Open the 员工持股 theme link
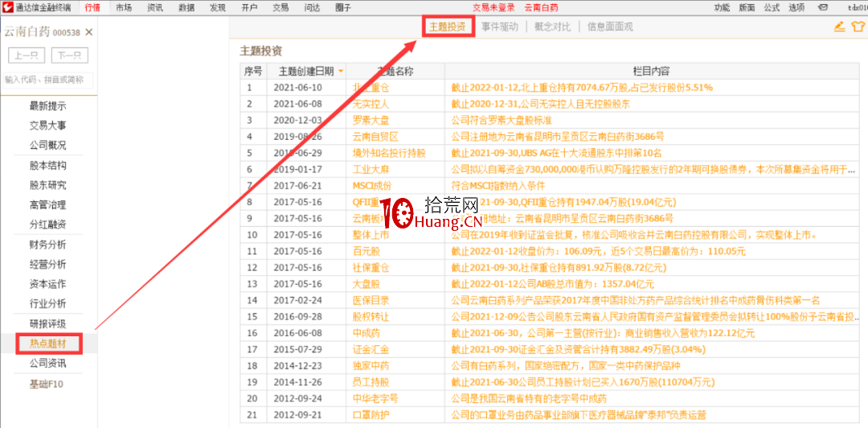Image resolution: width=868 pixels, height=428 pixels. (x=370, y=382)
